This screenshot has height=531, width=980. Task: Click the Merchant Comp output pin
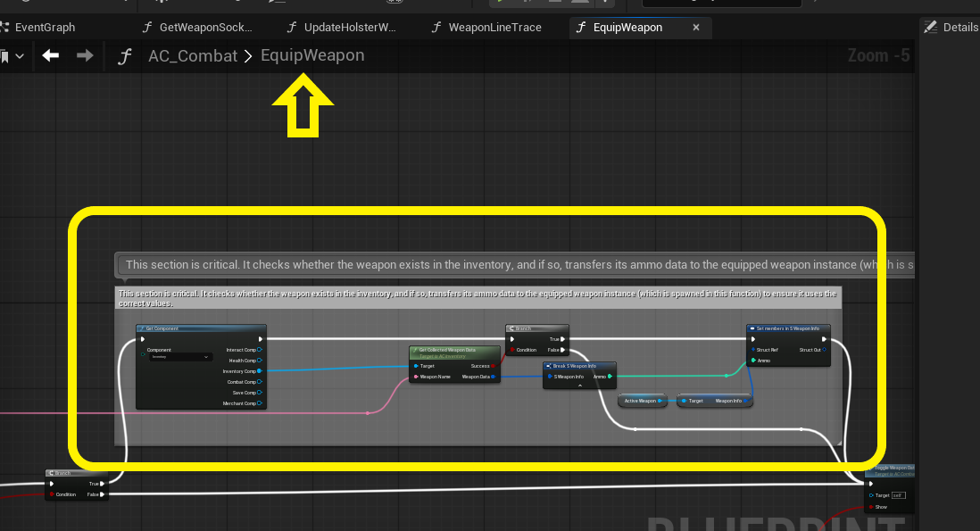click(260, 403)
